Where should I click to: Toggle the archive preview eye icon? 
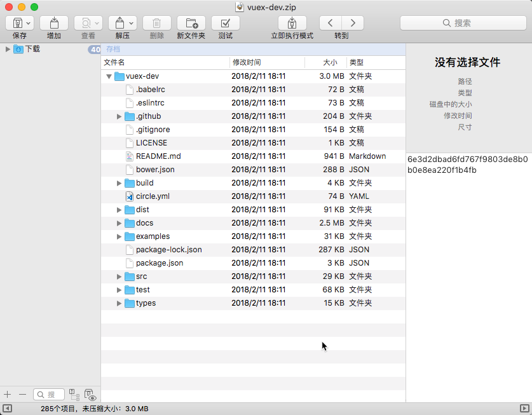point(90,395)
